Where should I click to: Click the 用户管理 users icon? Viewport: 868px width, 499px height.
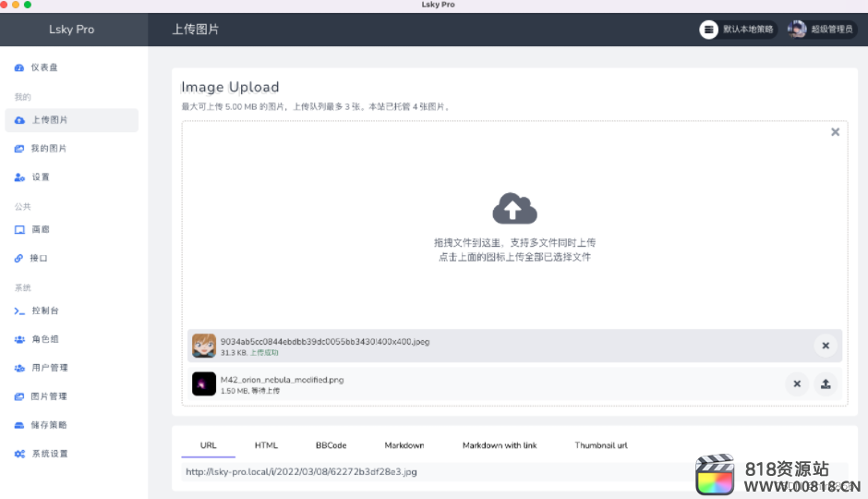(x=19, y=368)
